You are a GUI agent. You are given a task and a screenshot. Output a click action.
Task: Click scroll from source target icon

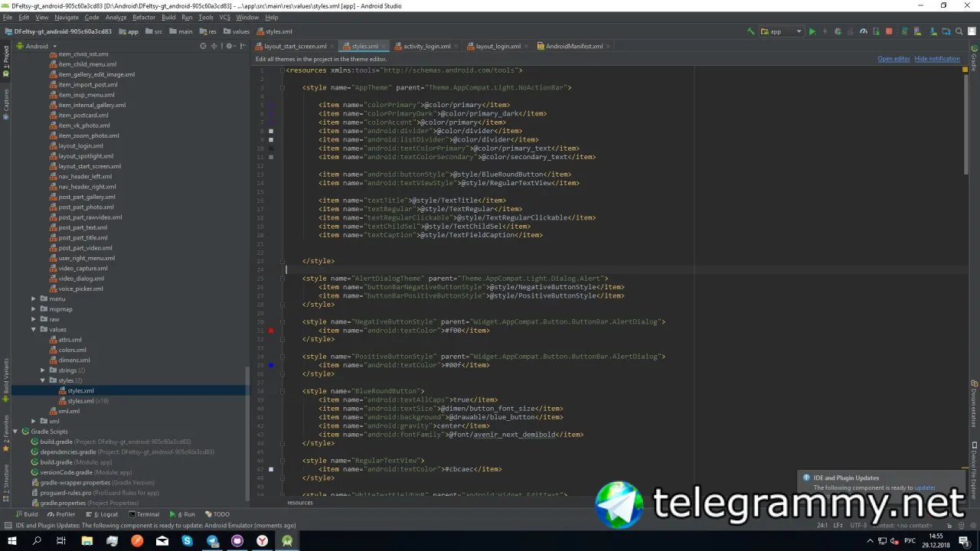(x=203, y=46)
